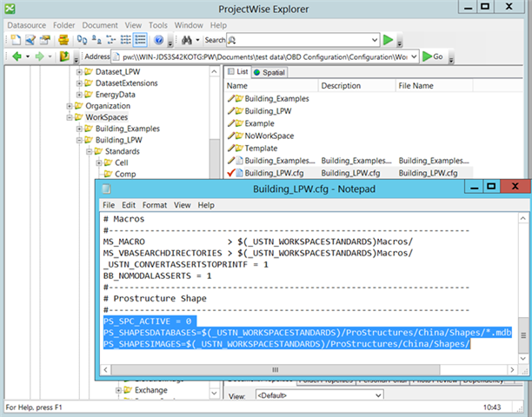Open binoculars search dropdown arrow
Viewport: 532px width, 417px height.
point(197,40)
